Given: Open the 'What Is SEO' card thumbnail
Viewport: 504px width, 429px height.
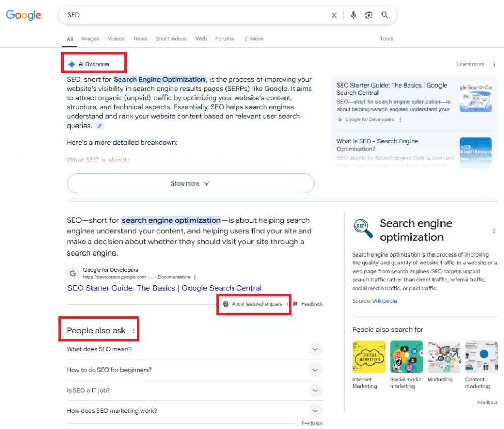Looking at the screenshot, I should [475, 152].
